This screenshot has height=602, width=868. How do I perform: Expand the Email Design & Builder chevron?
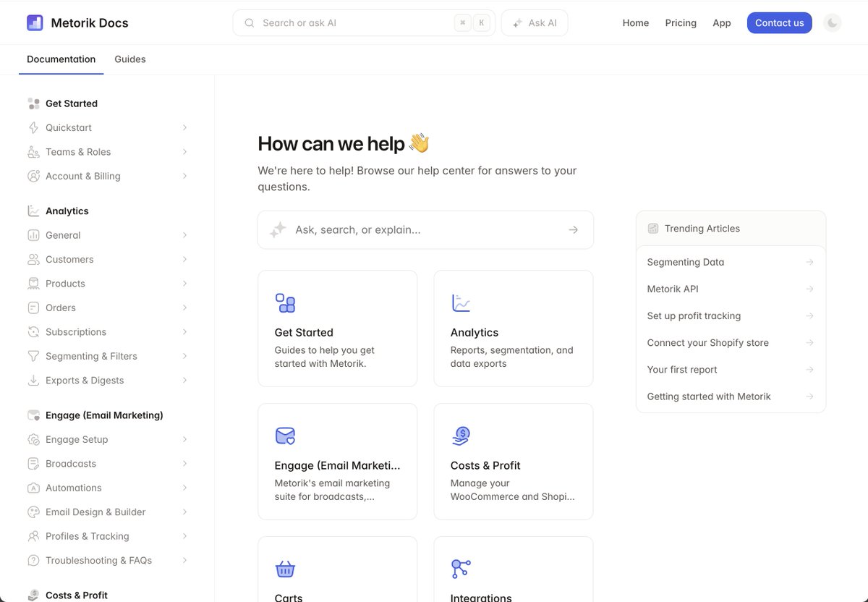[184, 512]
